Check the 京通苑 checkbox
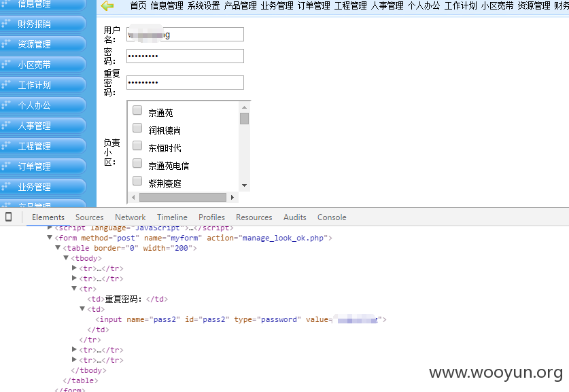 point(137,110)
